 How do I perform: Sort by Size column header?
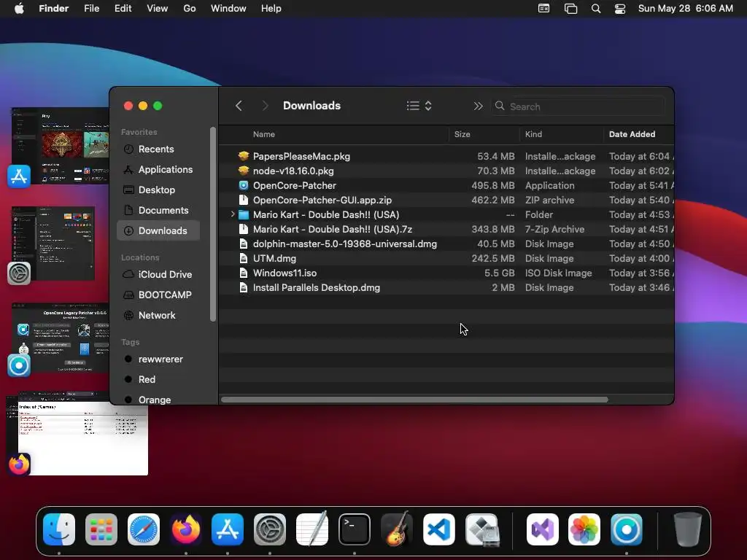point(462,134)
